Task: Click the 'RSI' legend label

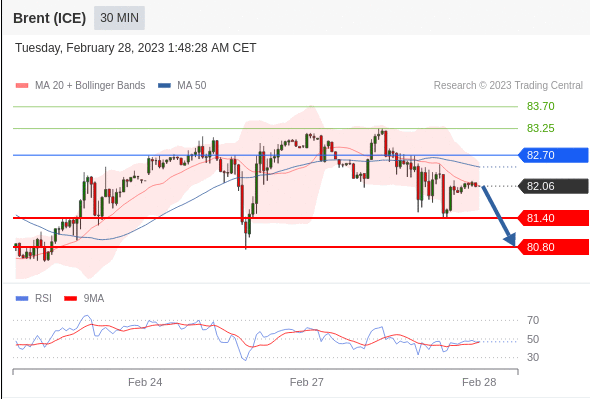Action: click(x=43, y=298)
